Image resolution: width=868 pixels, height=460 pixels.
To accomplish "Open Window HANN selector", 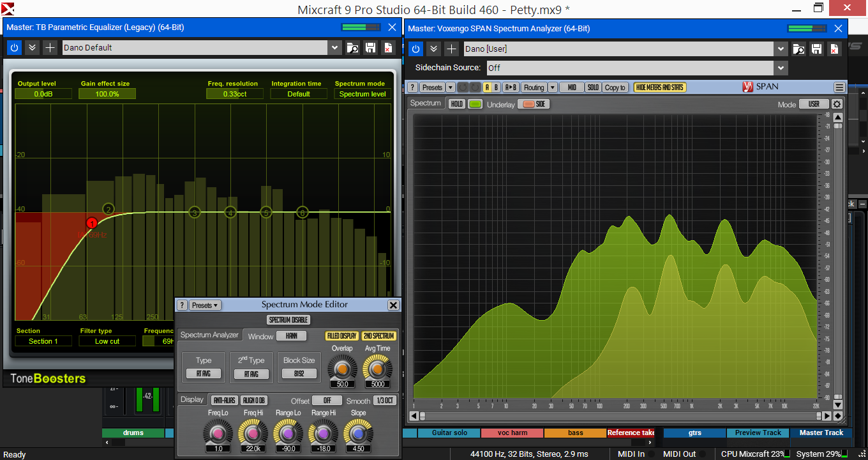I will [292, 336].
